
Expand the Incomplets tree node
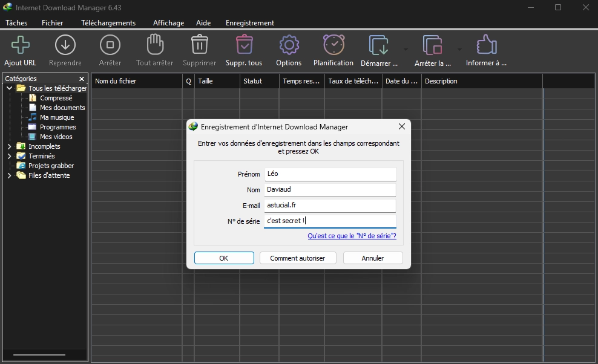point(9,146)
